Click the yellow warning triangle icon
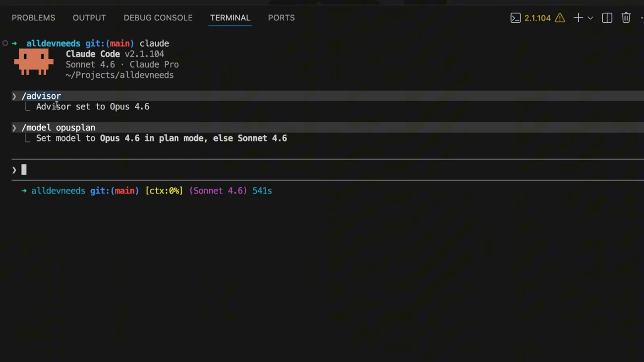644x362 pixels. [x=560, y=18]
